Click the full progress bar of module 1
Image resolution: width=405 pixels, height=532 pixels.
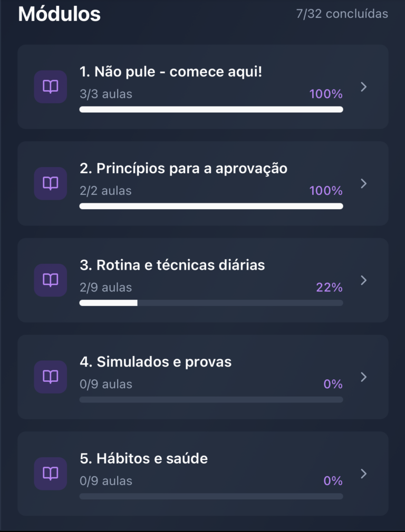[x=211, y=110]
